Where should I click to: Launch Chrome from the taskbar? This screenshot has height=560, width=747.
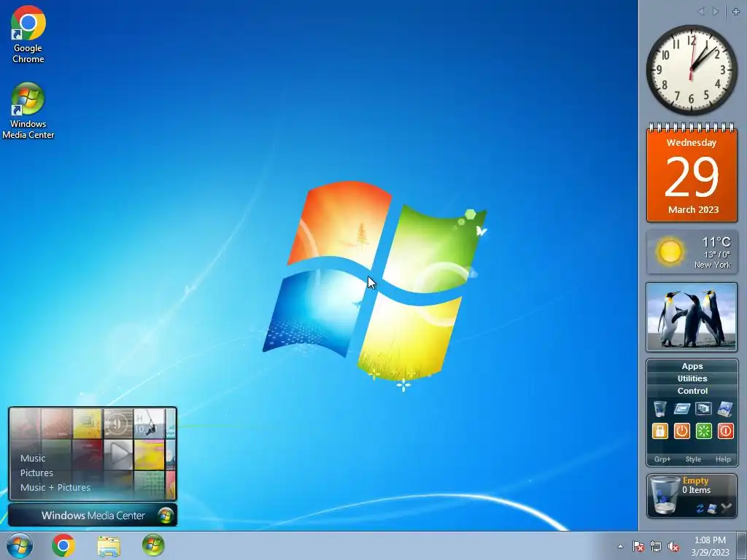tap(63, 545)
